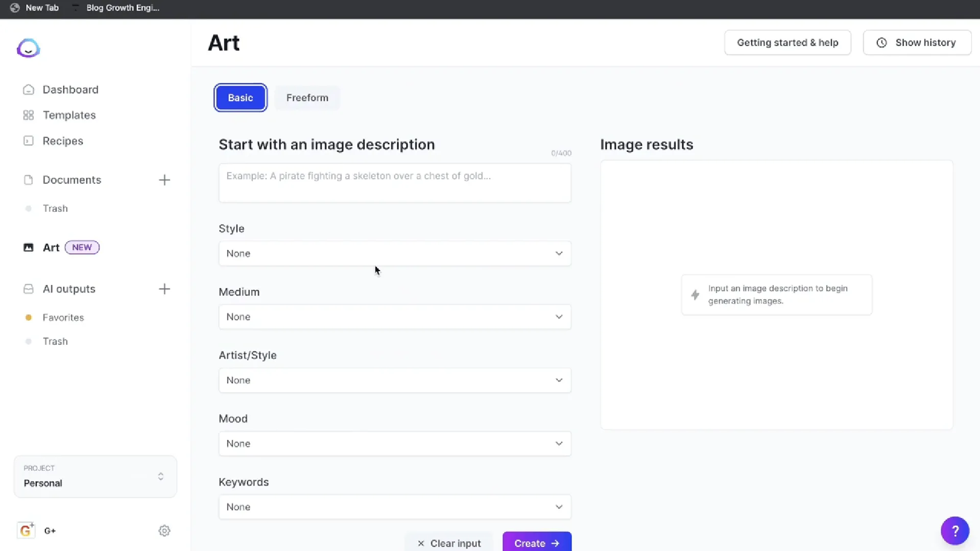
Task: Click the arrow icon in Create button
Action: click(556, 543)
